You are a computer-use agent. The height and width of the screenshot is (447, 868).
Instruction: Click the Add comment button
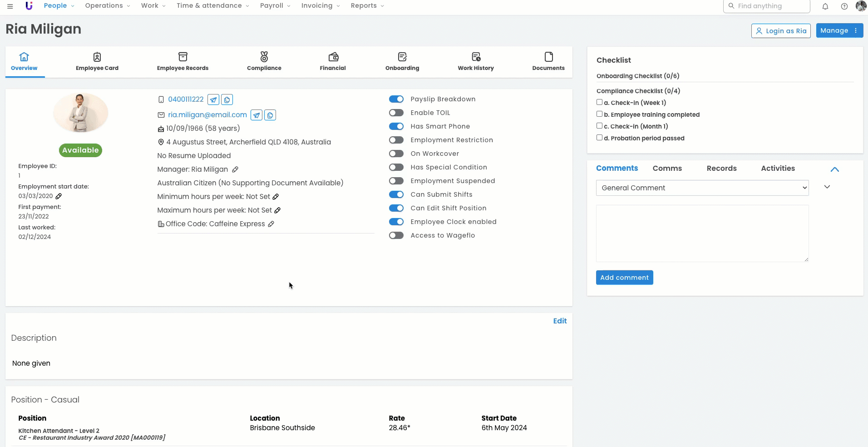[624, 278]
